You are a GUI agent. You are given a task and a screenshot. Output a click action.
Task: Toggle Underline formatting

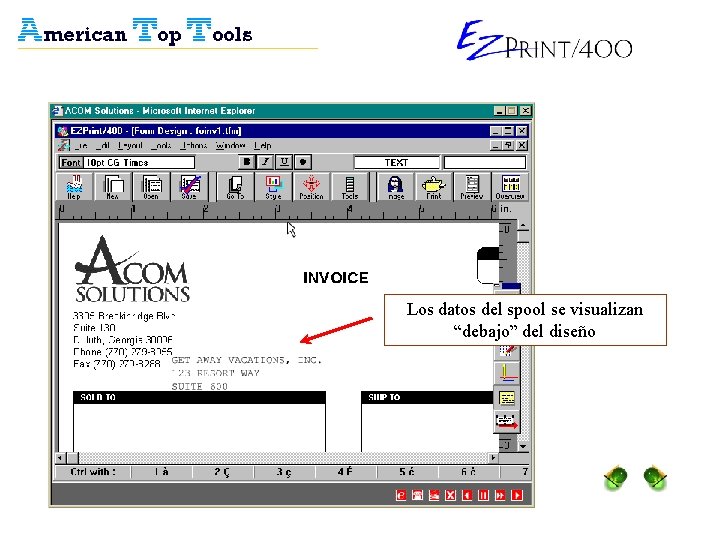(x=284, y=162)
